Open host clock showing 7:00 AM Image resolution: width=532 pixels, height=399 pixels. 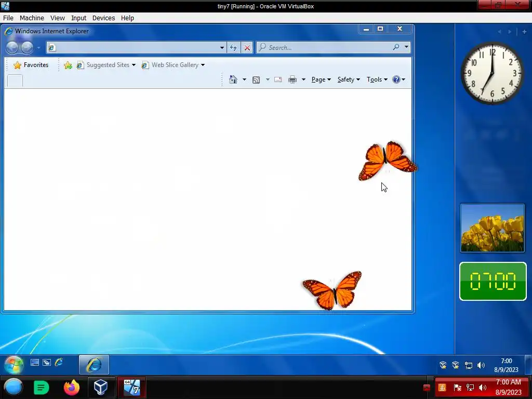[508, 387]
